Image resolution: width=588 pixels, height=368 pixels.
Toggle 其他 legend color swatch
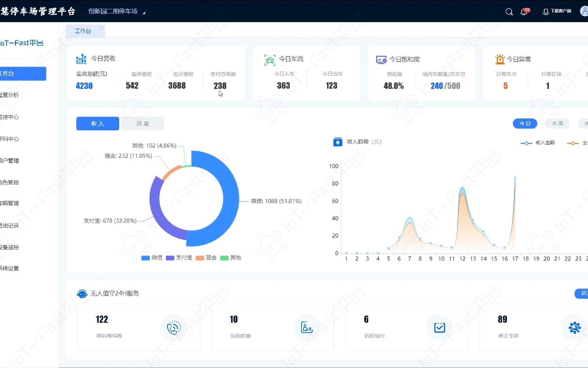(225, 258)
